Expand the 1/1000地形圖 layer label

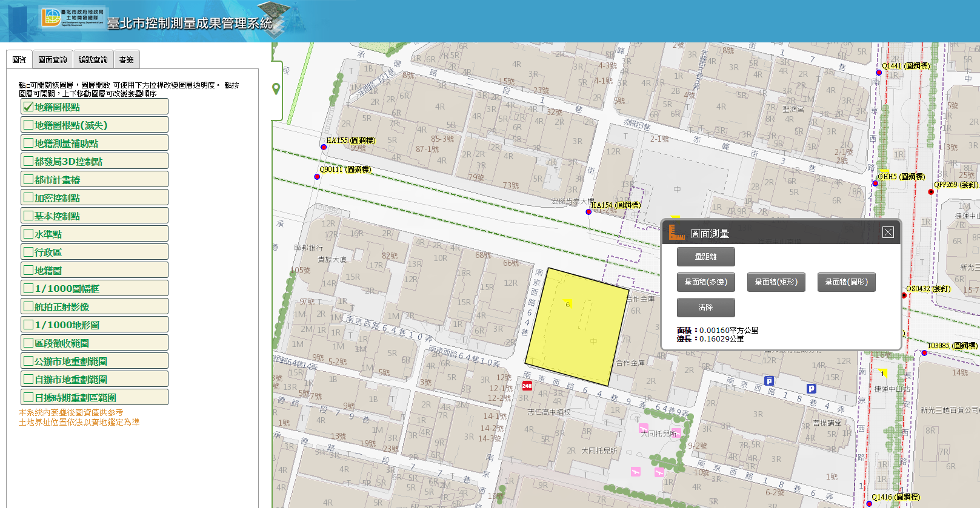(67, 325)
